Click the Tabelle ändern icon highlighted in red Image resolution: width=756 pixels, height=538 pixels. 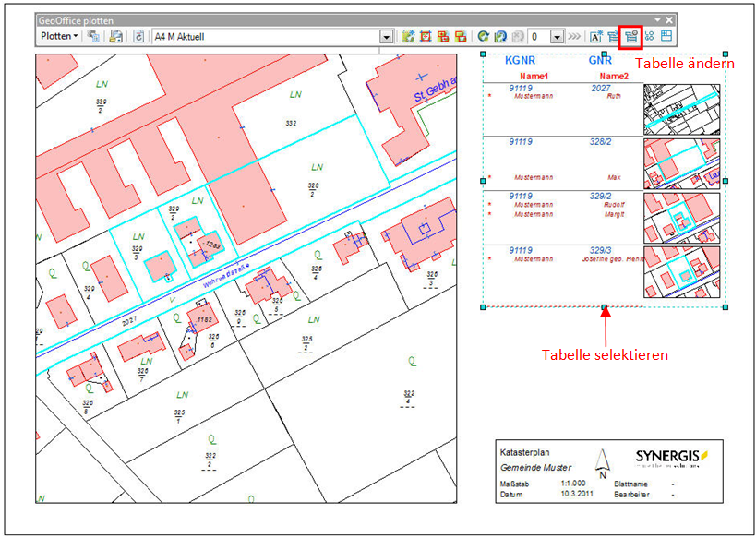pyautogui.click(x=631, y=37)
